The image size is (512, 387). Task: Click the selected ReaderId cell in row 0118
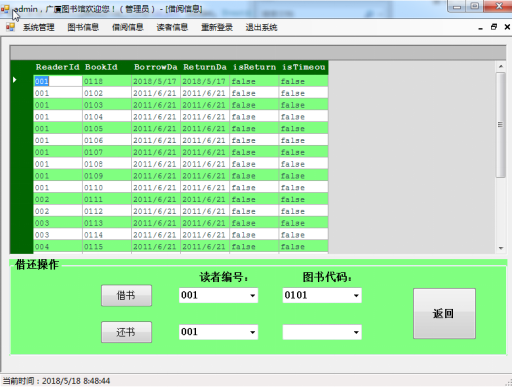[58, 81]
